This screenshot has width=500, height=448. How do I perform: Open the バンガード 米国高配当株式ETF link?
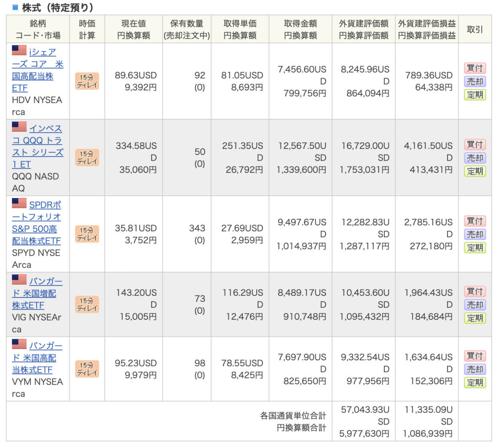coord(37,358)
